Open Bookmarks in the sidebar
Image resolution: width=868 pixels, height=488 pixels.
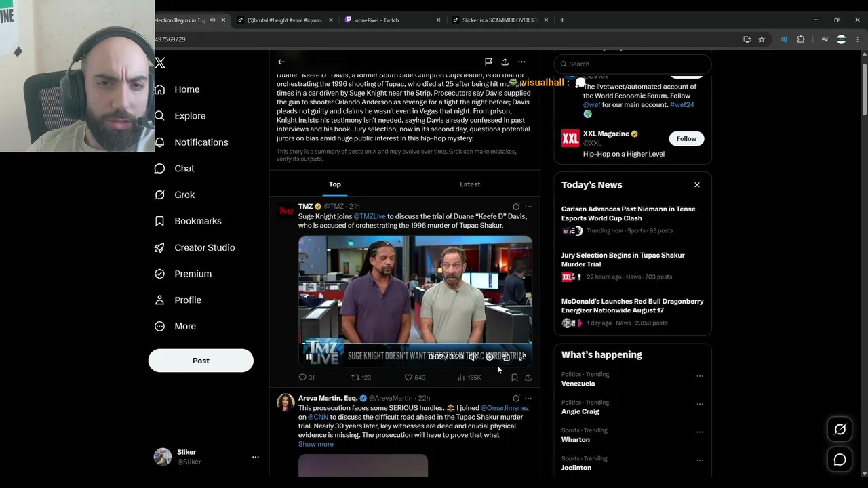[188, 221]
